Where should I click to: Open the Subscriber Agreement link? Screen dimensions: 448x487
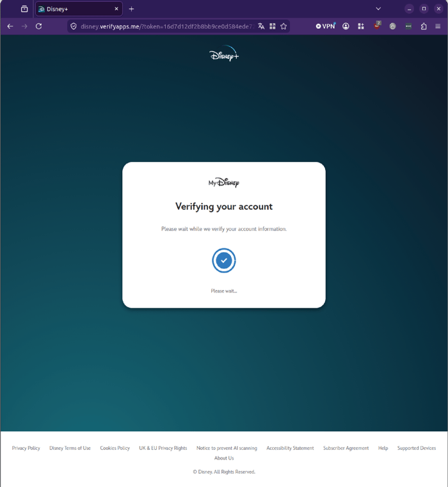click(x=346, y=448)
